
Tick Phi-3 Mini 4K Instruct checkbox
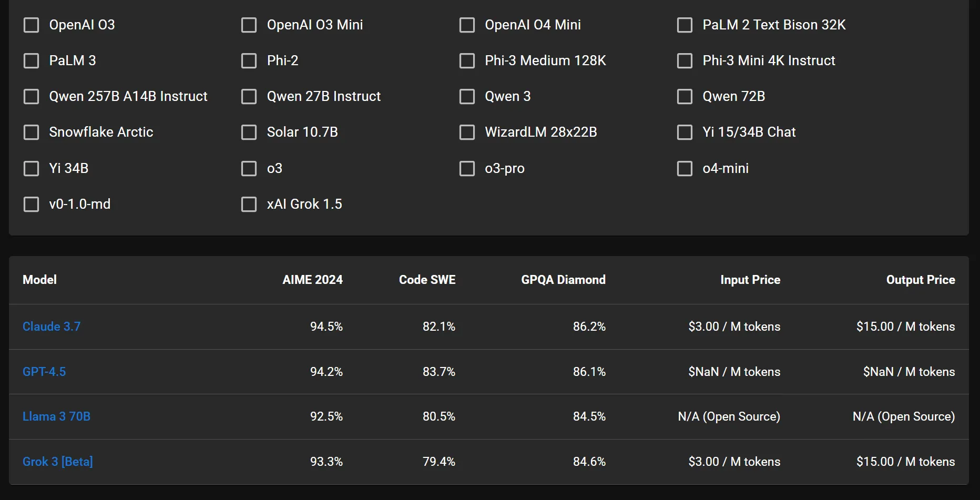click(x=685, y=61)
